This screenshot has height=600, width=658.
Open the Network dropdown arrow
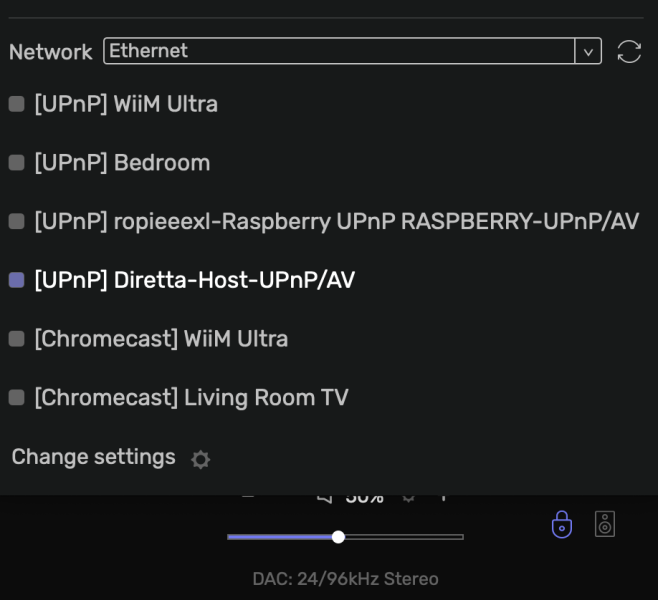[588, 51]
